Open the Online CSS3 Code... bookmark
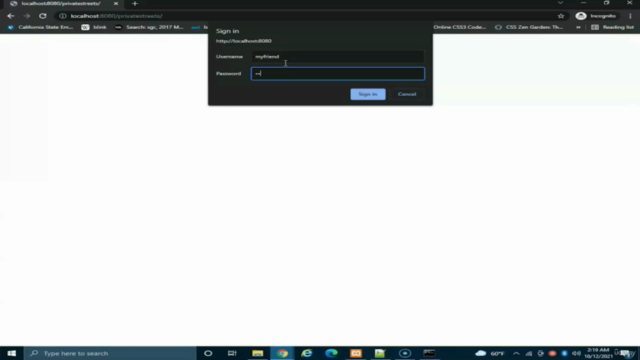Image resolution: width=640 pixels, height=360 pixels. [460, 27]
